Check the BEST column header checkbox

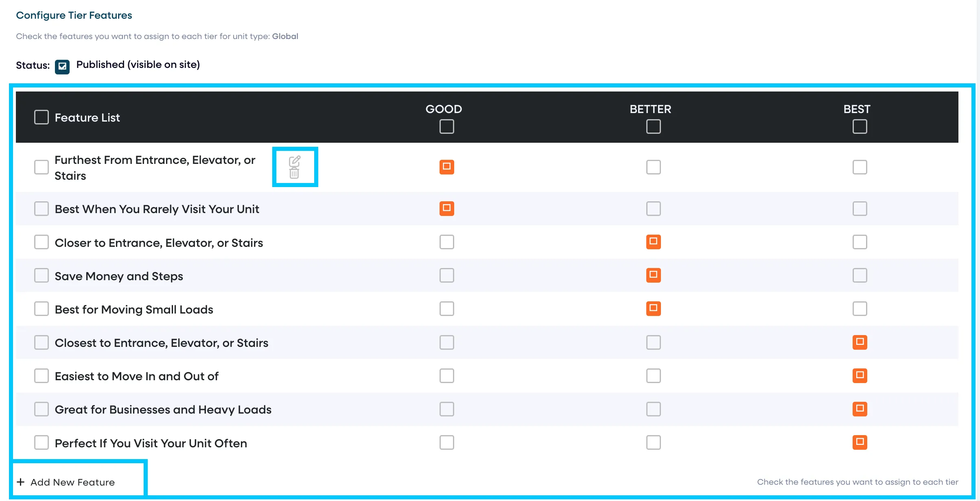click(x=860, y=126)
